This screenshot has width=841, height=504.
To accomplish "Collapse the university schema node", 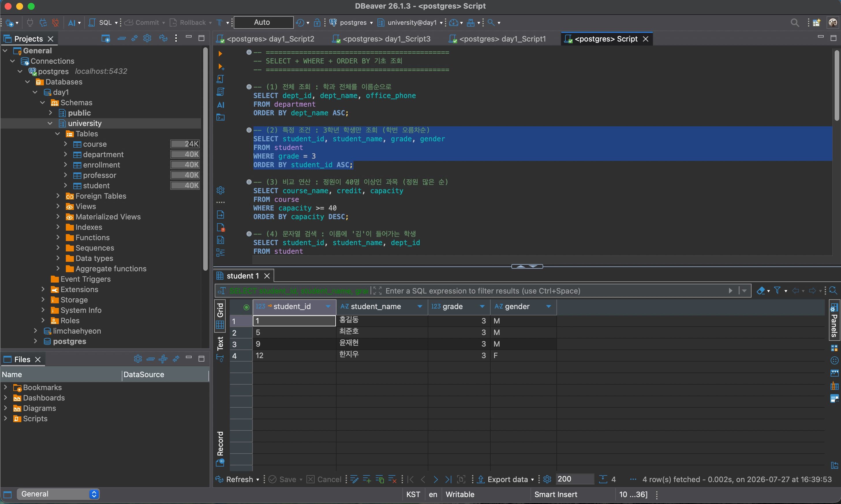I will [50, 123].
